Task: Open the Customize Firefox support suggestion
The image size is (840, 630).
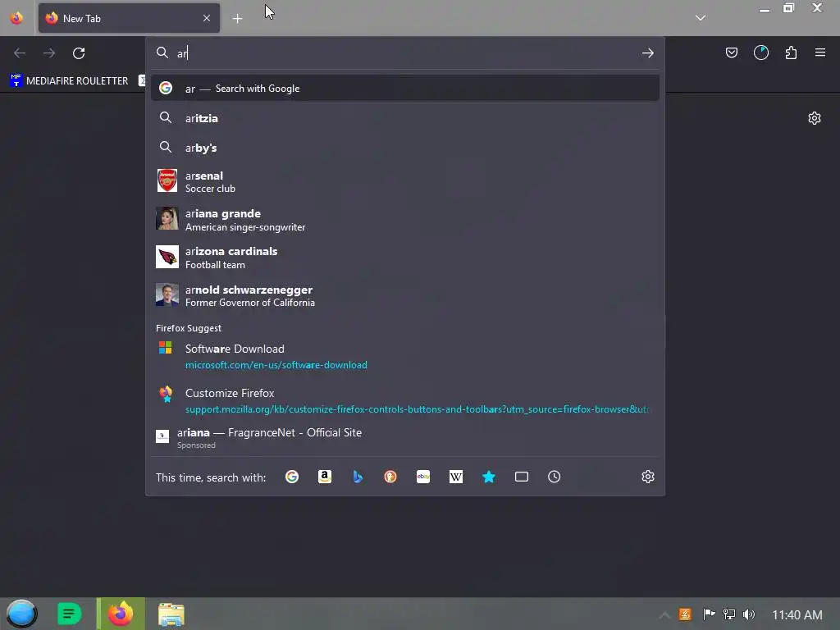Action: pyautogui.click(x=405, y=400)
